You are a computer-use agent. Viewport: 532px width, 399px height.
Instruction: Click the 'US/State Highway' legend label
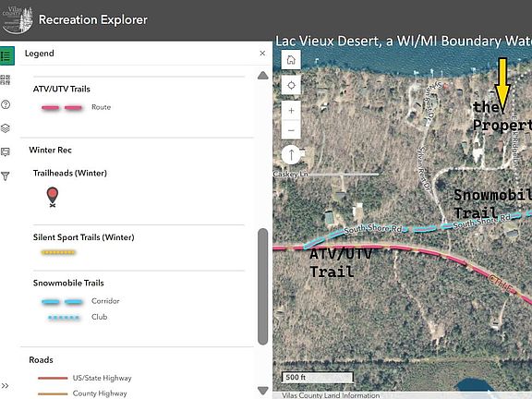coord(103,378)
